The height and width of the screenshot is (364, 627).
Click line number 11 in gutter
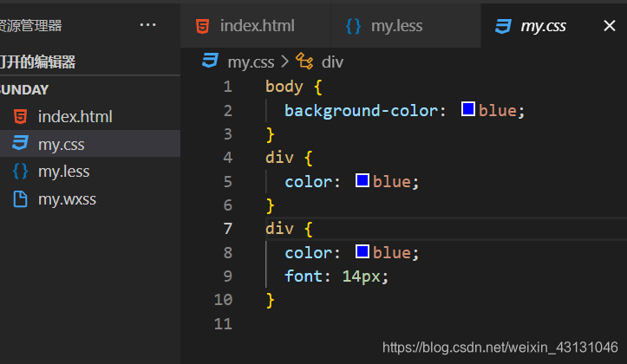223,323
